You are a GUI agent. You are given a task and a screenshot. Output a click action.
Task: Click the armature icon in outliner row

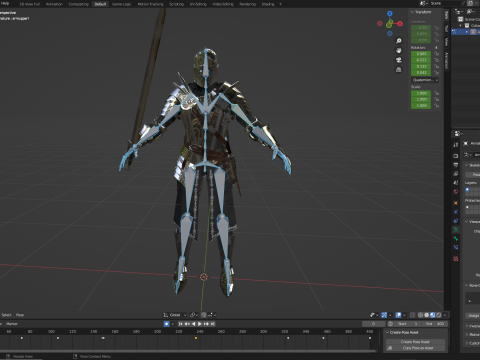coord(473,32)
